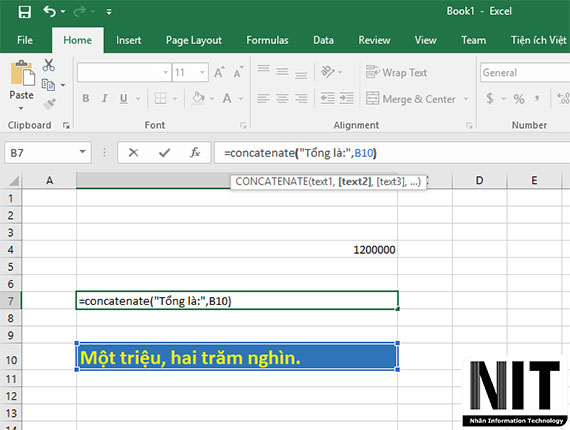
Task: Click the Cut scissors icon
Action: (48, 65)
